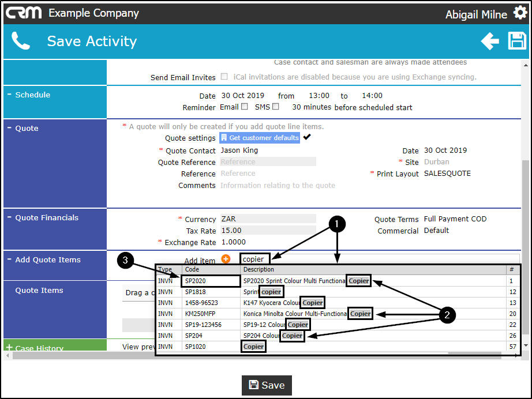Click the back arrow icon in header
Image resolution: width=532 pixels, height=399 pixels.
[x=490, y=41]
